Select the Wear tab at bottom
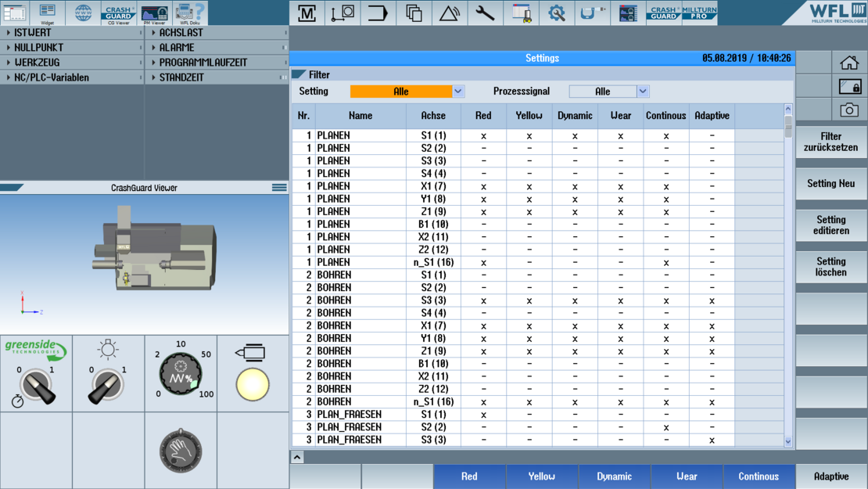 click(x=687, y=476)
